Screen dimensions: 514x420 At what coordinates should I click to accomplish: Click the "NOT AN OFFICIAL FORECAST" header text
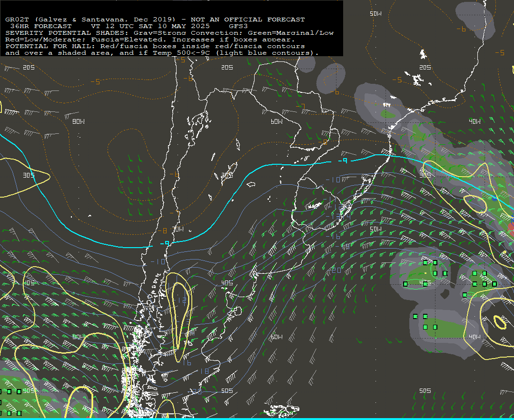coord(247,20)
